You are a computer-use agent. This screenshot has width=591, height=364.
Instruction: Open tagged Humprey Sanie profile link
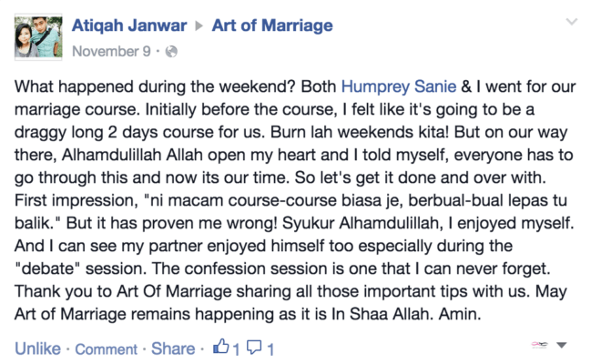(399, 86)
